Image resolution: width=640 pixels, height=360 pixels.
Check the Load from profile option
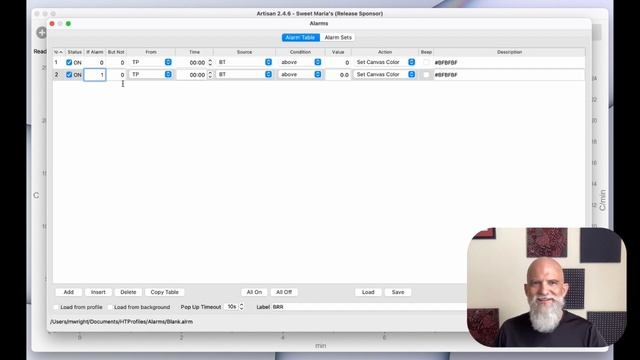[56, 307]
